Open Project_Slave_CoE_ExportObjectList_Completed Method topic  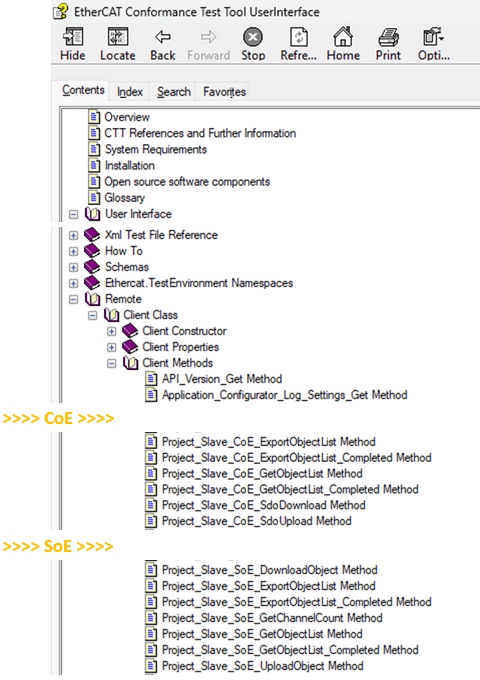(297, 458)
